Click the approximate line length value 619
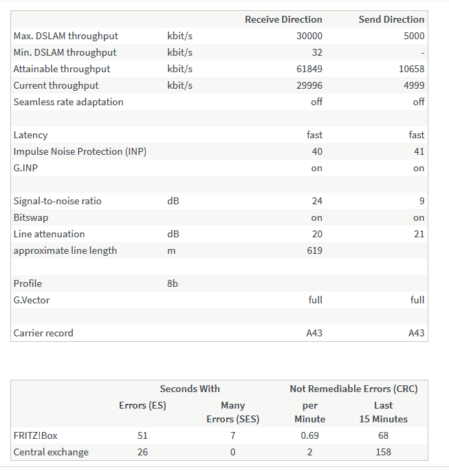 tap(314, 250)
